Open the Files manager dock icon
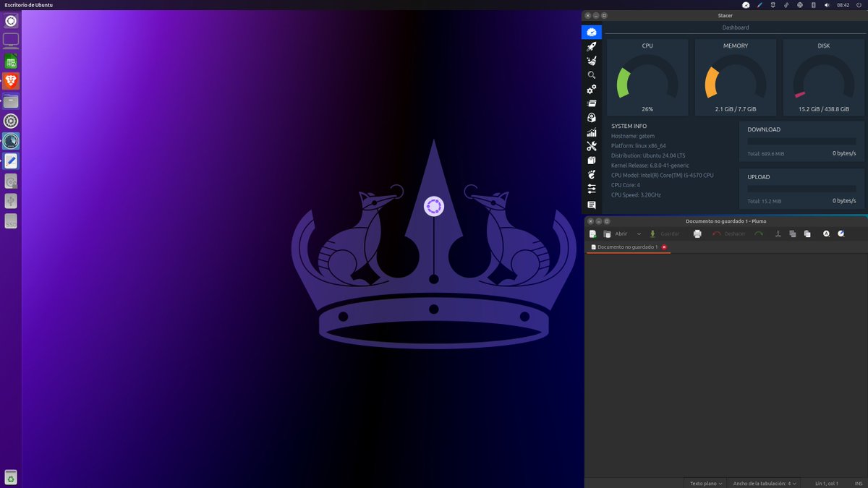The height and width of the screenshot is (488, 868). click(11, 101)
